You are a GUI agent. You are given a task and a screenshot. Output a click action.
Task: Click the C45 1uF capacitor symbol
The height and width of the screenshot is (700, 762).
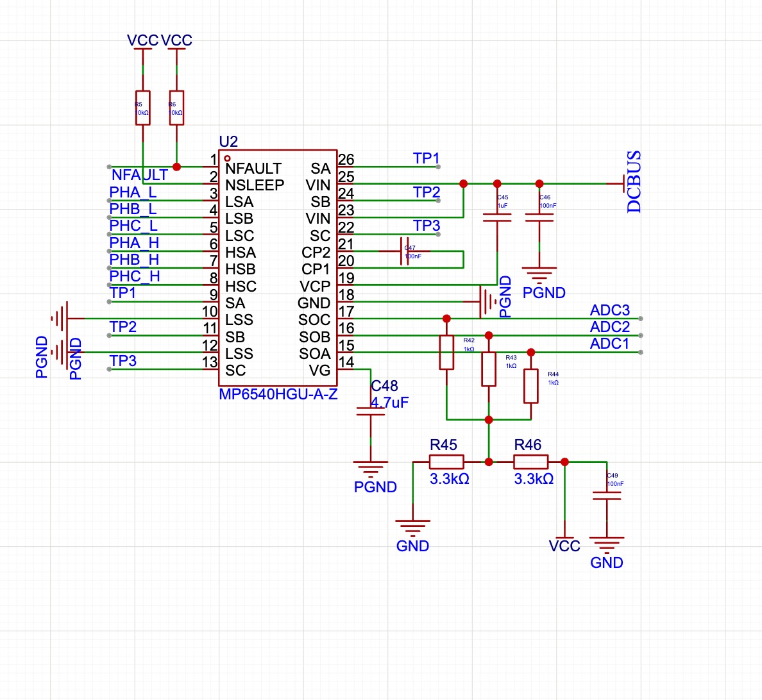[x=497, y=218]
